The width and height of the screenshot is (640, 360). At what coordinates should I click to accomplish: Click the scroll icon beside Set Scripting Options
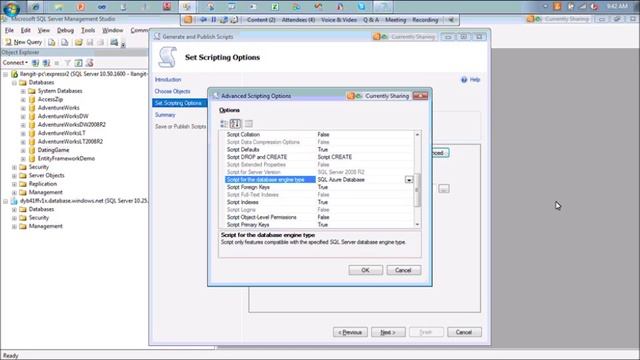click(x=167, y=57)
